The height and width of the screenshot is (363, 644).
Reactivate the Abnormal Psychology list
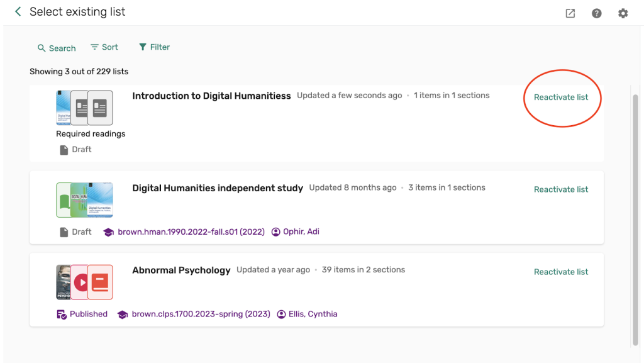click(561, 272)
